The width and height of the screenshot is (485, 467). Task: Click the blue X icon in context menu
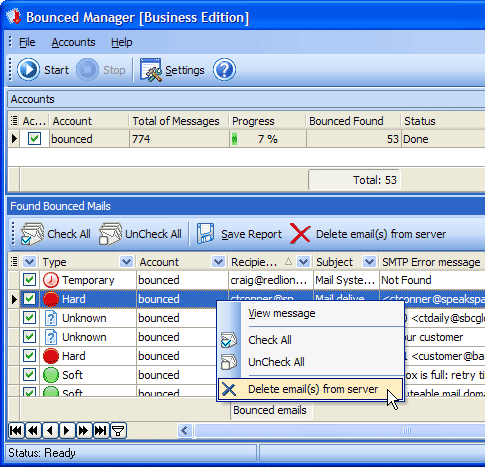click(229, 389)
